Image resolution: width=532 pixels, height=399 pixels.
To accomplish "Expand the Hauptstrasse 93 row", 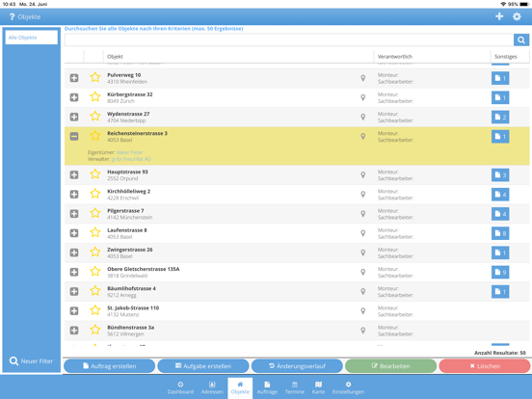I will point(74,174).
